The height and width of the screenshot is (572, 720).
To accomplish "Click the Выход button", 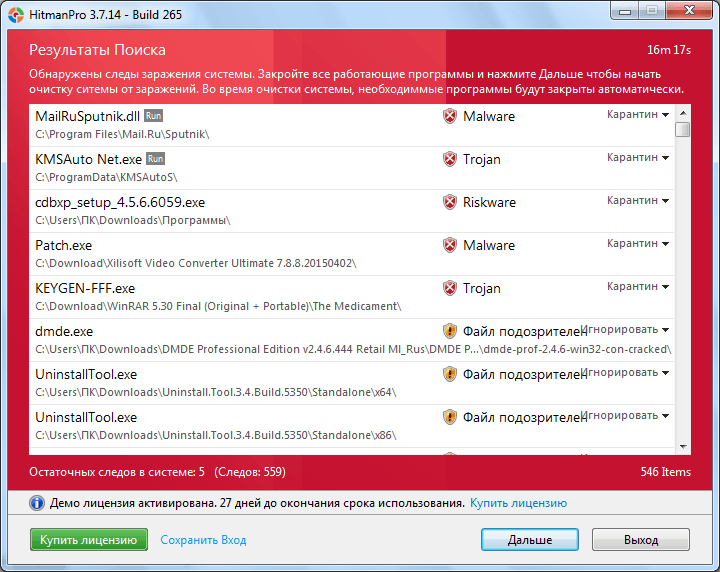I will coord(641,539).
